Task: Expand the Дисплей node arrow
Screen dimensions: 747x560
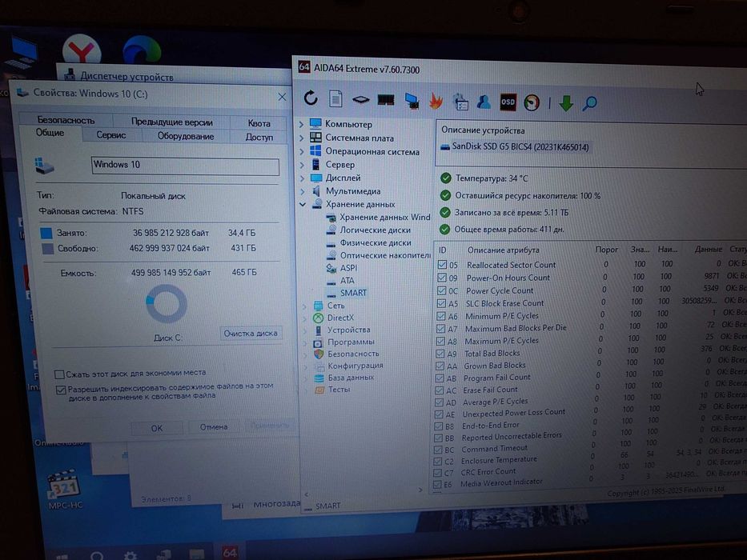Action: click(x=302, y=178)
